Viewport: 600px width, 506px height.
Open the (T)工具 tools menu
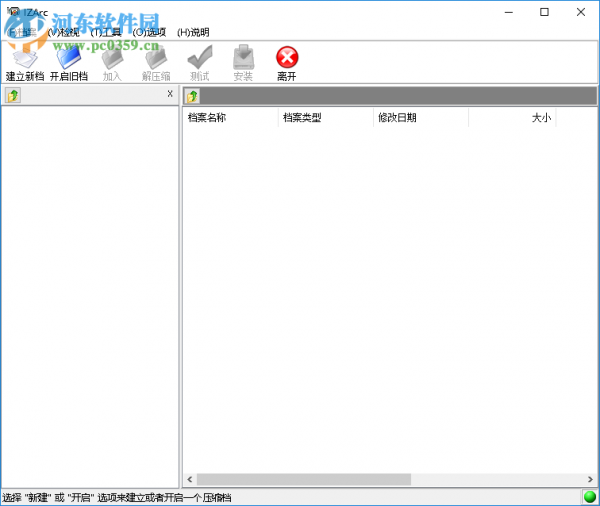106,33
